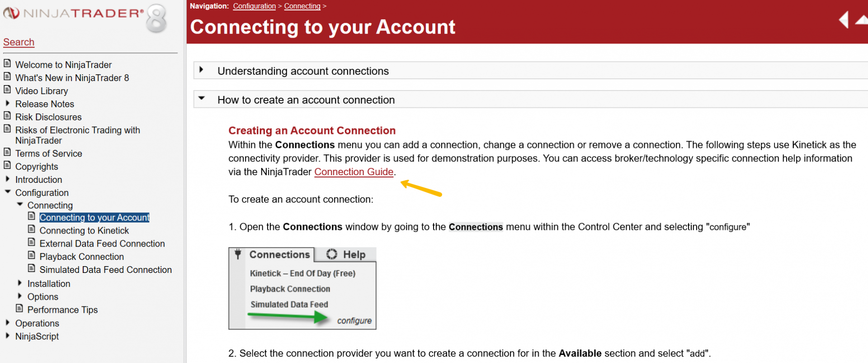Expand the Release Notes tree node
The image size is (868, 363).
[8, 103]
